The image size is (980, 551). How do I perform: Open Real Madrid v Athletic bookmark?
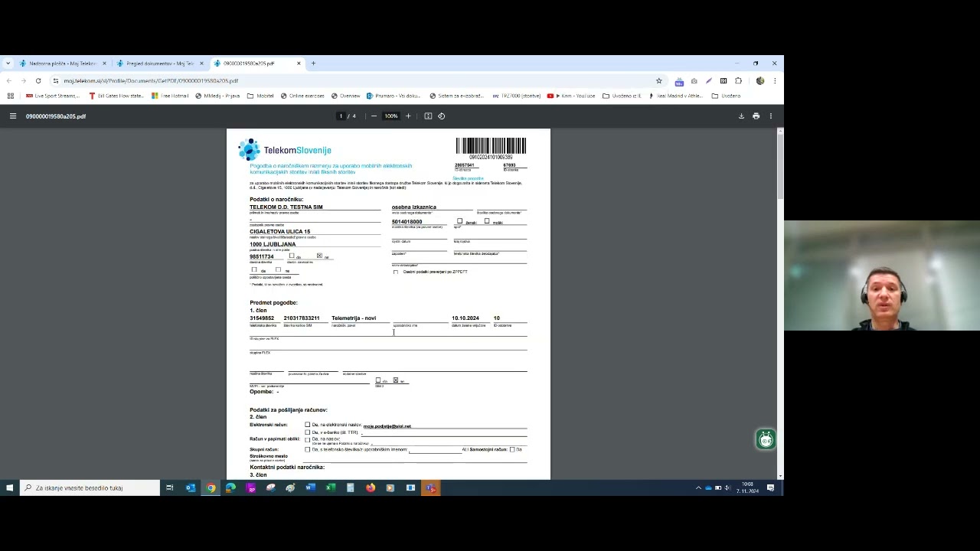coord(675,96)
